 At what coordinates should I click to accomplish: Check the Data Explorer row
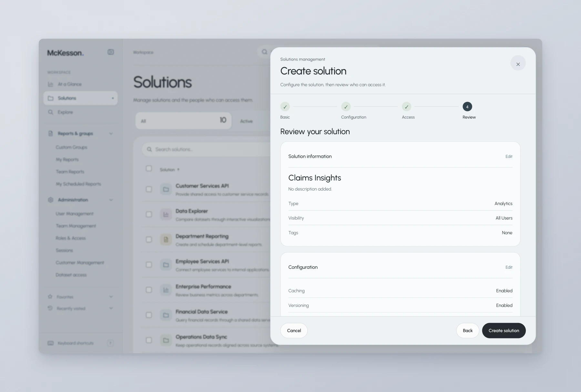pyautogui.click(x=149, y=214)
